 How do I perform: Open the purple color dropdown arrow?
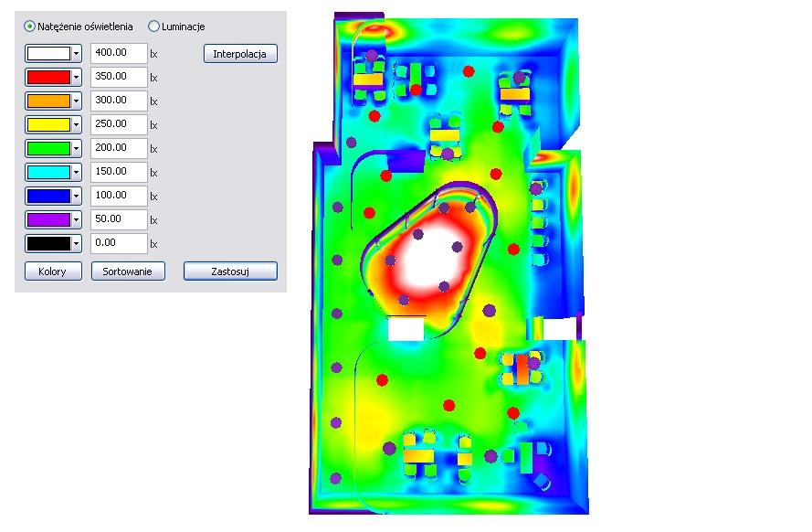(x=77, y=220)
